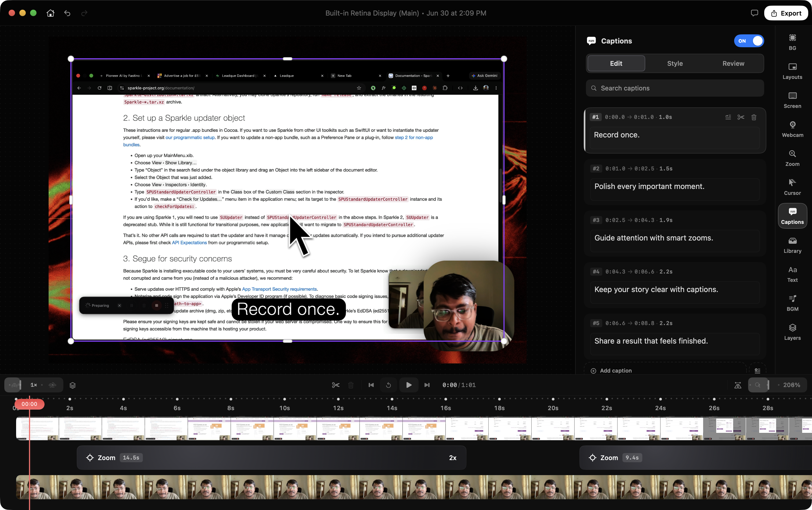Select the Edit tab
The image size is (812, 510).
(x=616, y=63)
